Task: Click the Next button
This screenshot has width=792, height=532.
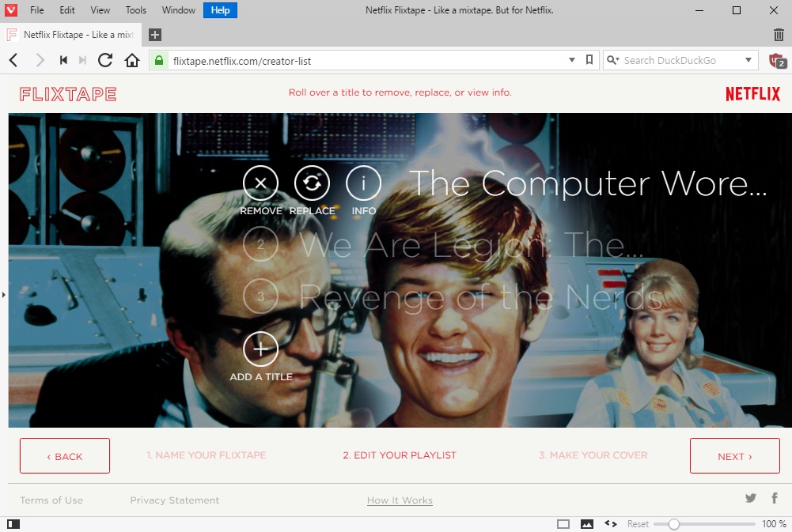Action: [735, 456]
